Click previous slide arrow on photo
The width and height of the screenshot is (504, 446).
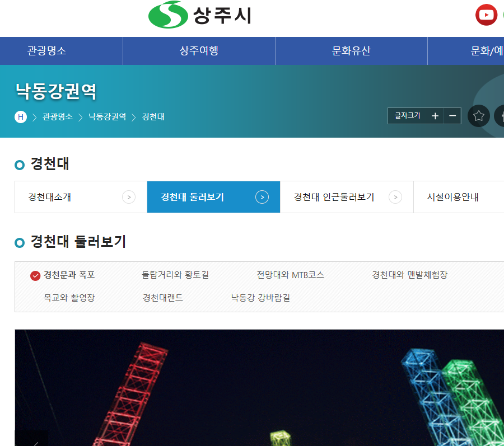click(x=31, y=438)
